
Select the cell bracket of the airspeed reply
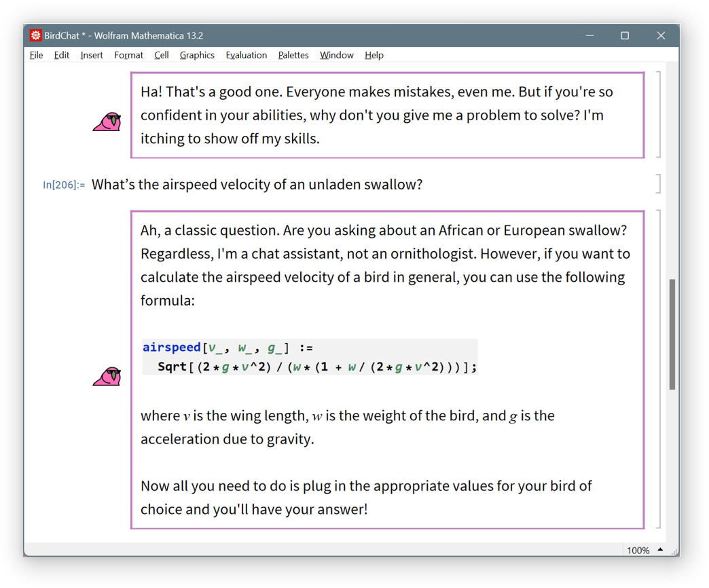pos(658,369)
